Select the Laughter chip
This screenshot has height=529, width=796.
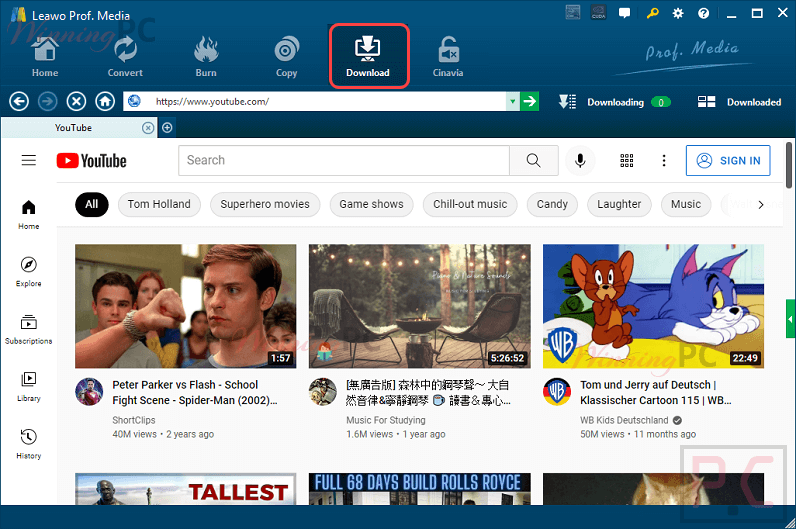pyautogui.click(x=619, y=205)
